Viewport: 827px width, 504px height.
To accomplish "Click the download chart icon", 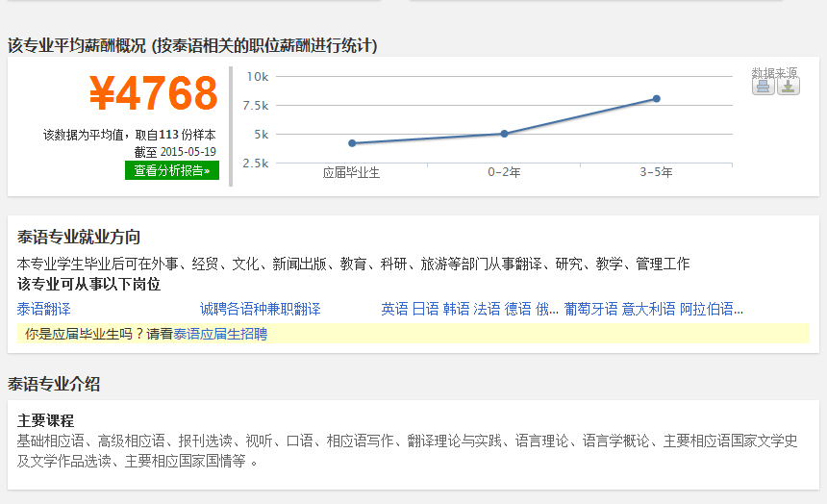I will [x=789, y=87].
